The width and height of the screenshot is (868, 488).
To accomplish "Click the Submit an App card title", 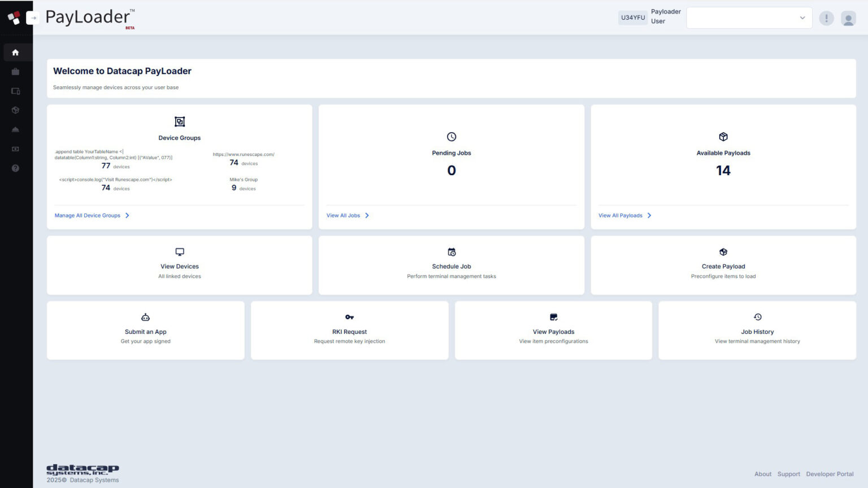I will tap(146, 332).
